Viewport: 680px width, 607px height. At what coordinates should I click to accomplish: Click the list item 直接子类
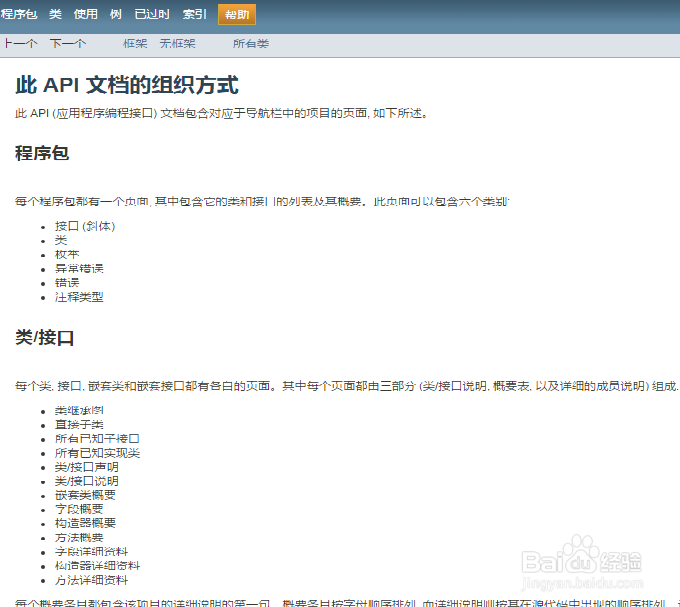79,424
